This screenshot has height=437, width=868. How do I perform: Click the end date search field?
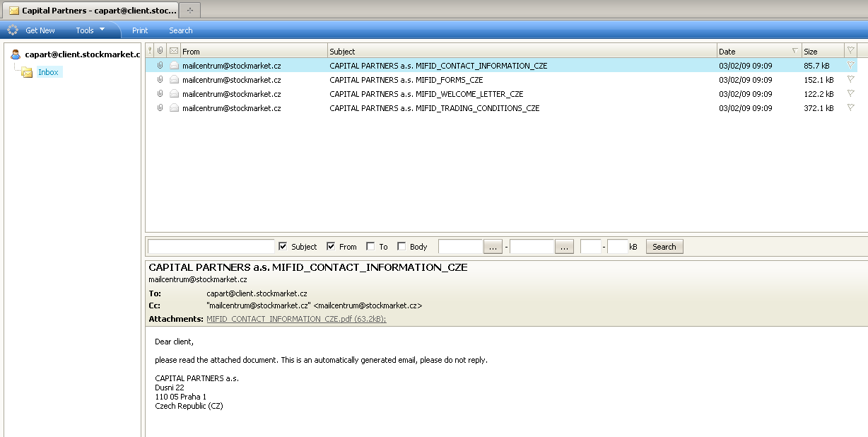[x=532, y=246]
